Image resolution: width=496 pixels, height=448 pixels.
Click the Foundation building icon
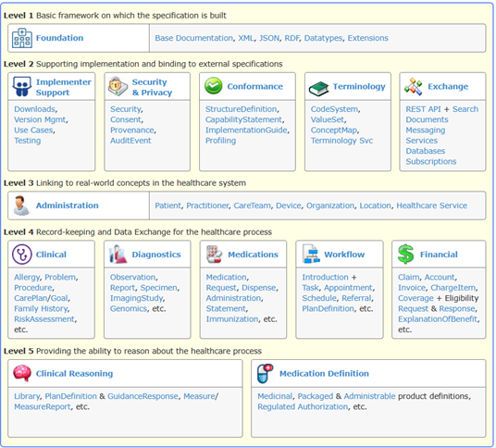coord(22,38)
